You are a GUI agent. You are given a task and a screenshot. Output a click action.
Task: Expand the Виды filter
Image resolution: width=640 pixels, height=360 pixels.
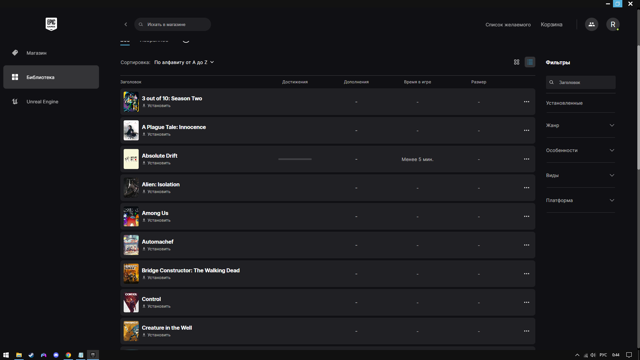tap(580, 175)
